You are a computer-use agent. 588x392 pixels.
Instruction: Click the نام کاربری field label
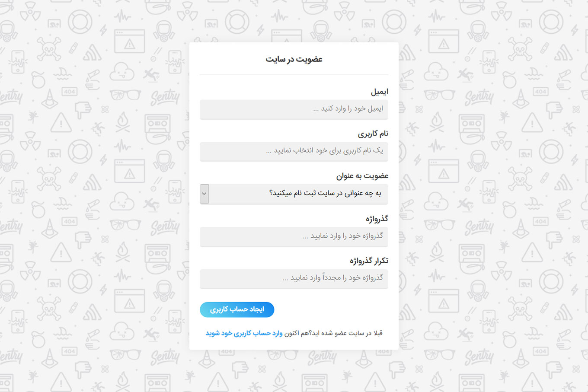373,134
